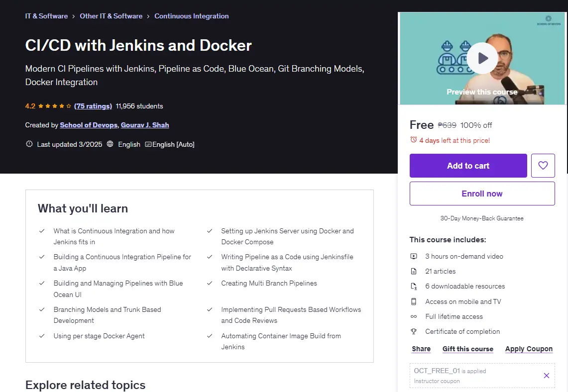Click the 100% off text
Screen dimensions: 568x392
476,125
